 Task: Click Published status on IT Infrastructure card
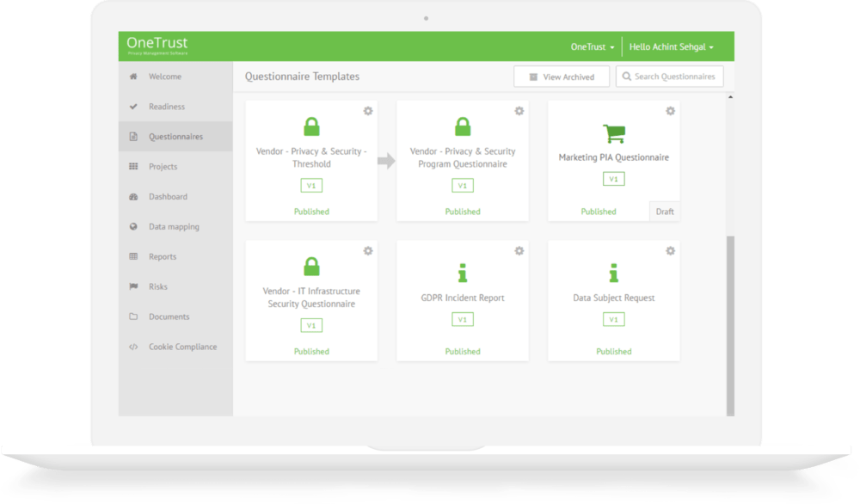[x=311, y=352]
